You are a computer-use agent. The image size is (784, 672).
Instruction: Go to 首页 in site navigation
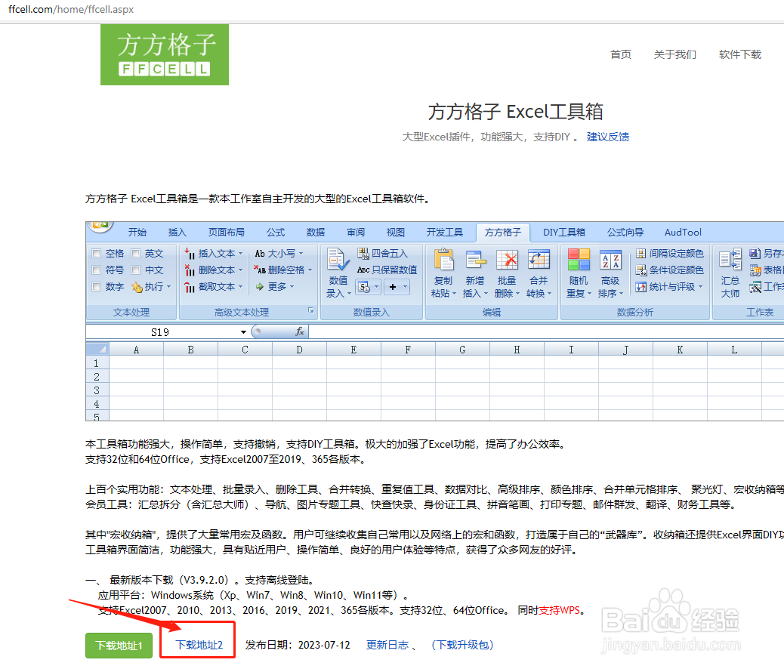[621, 54]
